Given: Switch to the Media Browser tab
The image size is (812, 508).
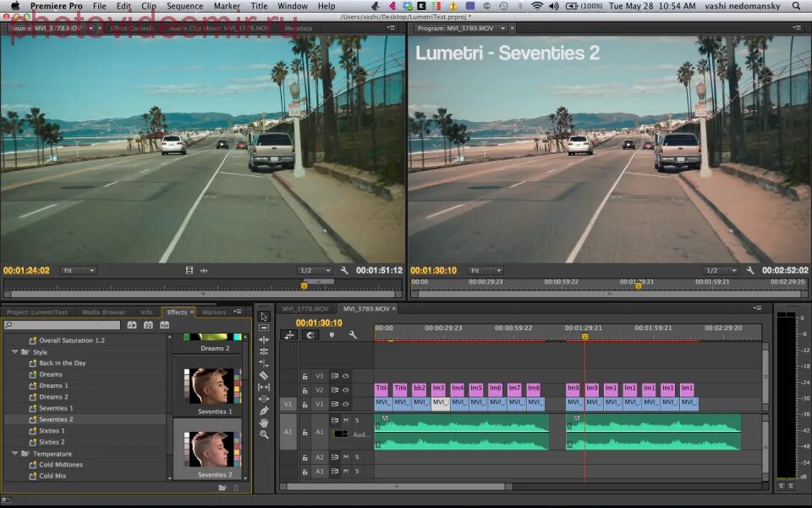Looking at the screenshot, I should tap(103, 312).
